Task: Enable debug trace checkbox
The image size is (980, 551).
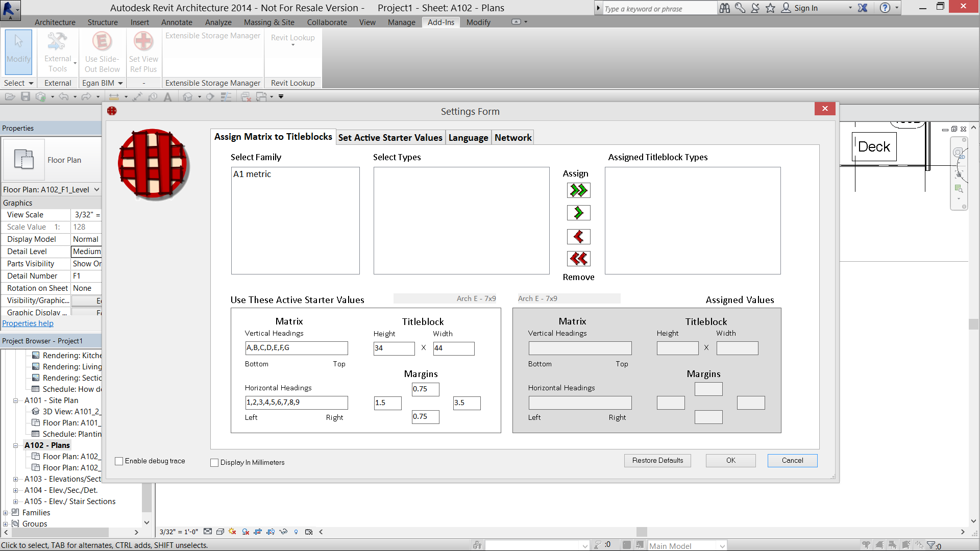Action: pos(119,461)
